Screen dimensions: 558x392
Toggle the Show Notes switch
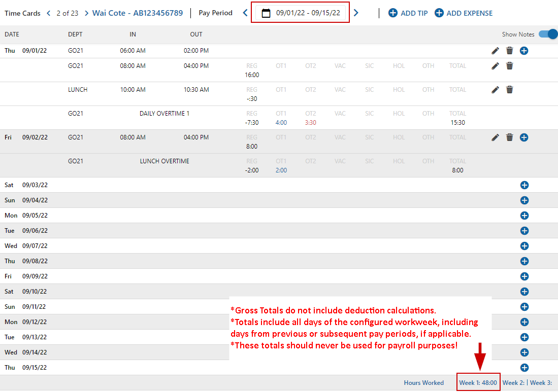(x=548, y=34)
